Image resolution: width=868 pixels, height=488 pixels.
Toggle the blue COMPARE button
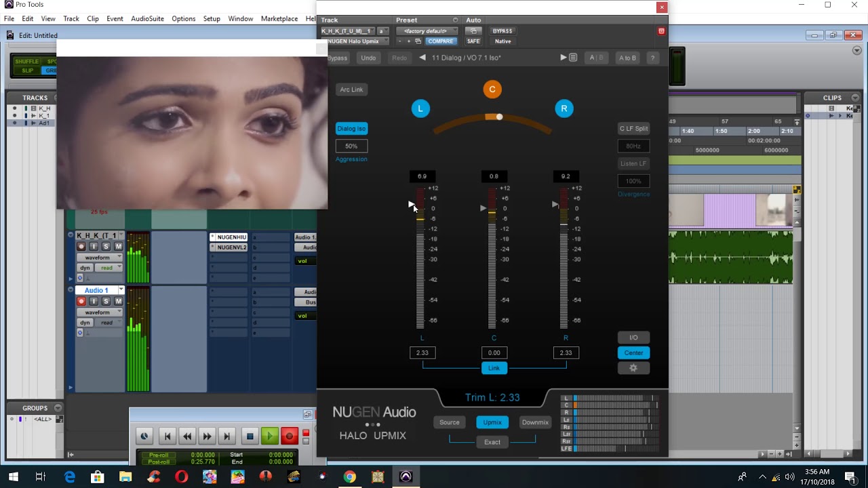tap(440, 41)
